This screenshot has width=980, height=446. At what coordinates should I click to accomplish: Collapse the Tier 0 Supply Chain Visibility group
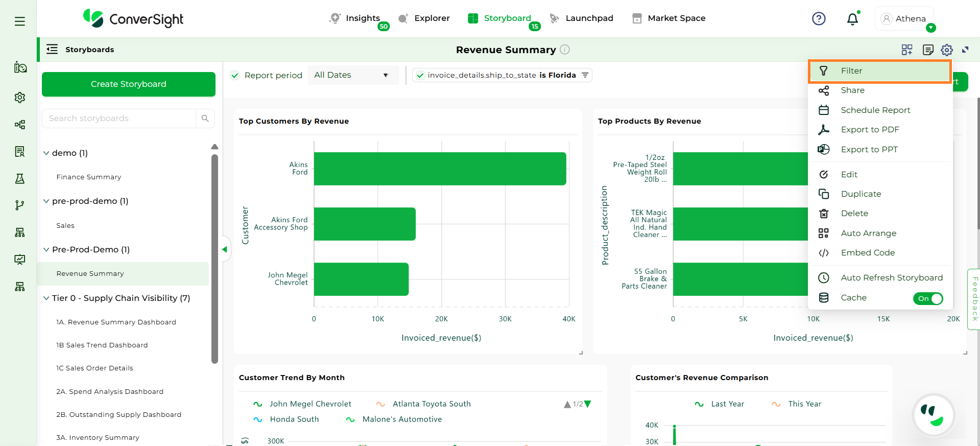point(46,298)
